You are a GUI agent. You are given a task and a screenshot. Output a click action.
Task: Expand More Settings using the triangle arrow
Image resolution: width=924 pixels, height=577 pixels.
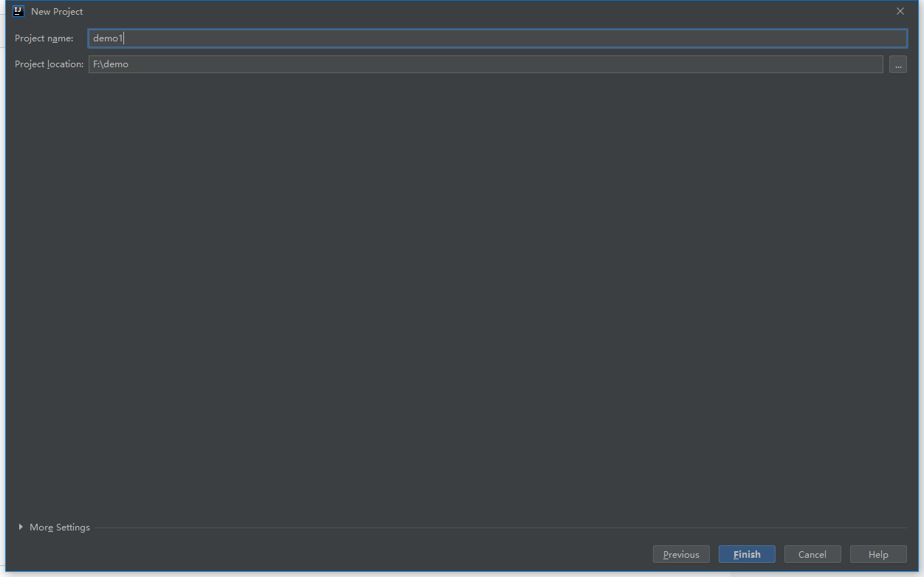pyautogui.click(x=21, y=527)
